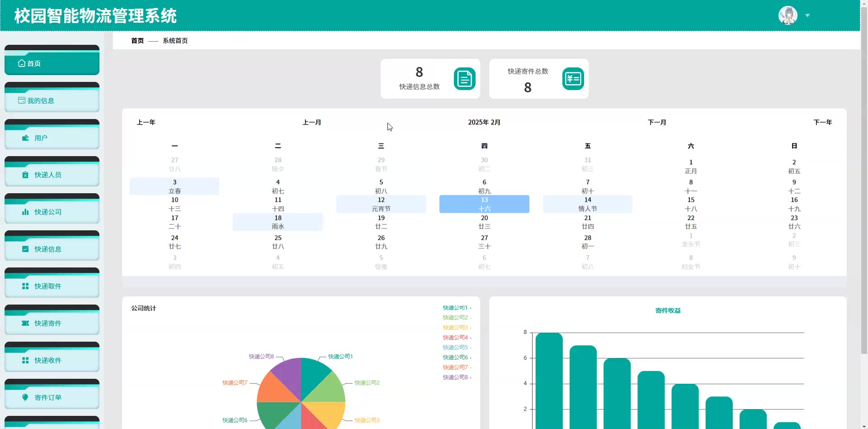
Task: Select date 12 元宵节 in the calendar
Action: (x=381, y=204)
